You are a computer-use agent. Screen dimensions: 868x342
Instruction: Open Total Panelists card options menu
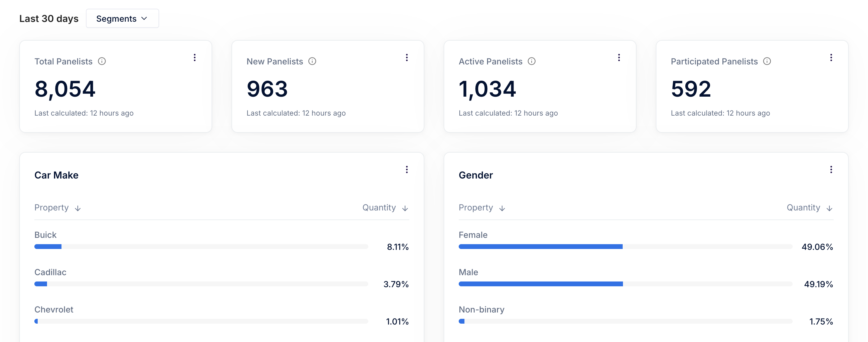(194, 58)
